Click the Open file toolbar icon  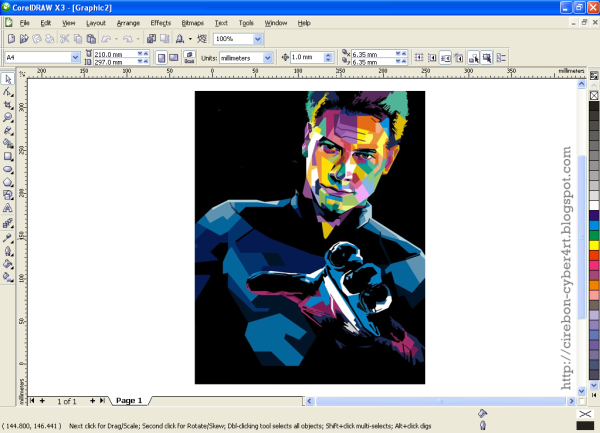24,39
